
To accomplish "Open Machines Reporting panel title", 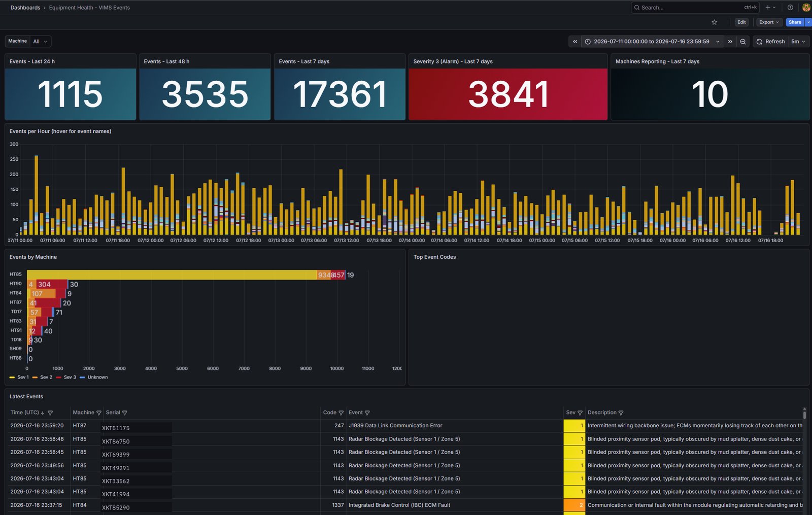I will pyautogui.click(x=657, y=61).
